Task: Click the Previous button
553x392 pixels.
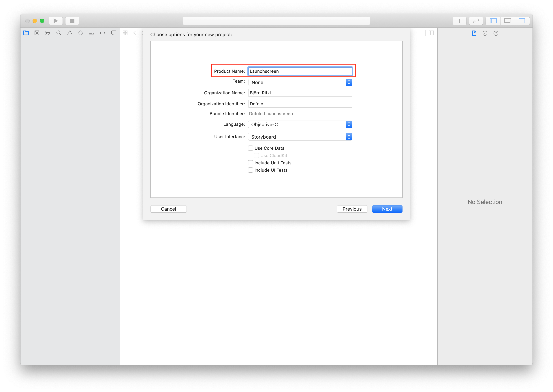Action: pyautogui.click(x=352, y=209)
